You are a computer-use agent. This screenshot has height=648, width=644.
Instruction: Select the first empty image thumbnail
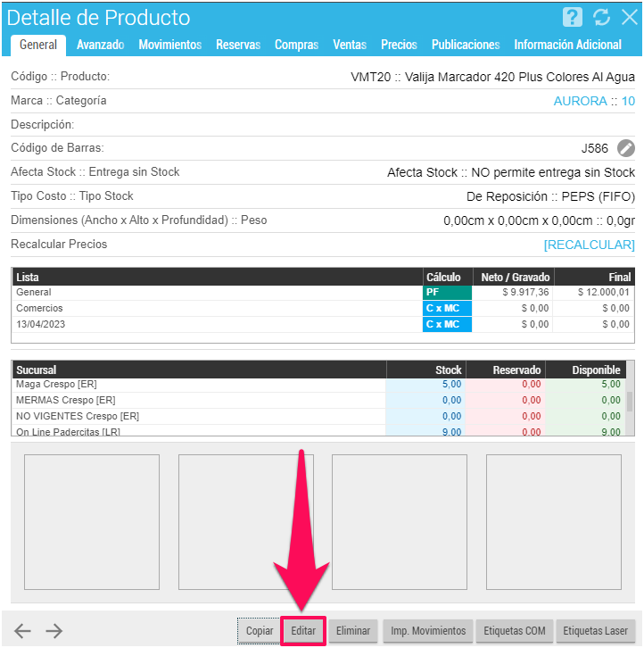(x=92, y=522)
